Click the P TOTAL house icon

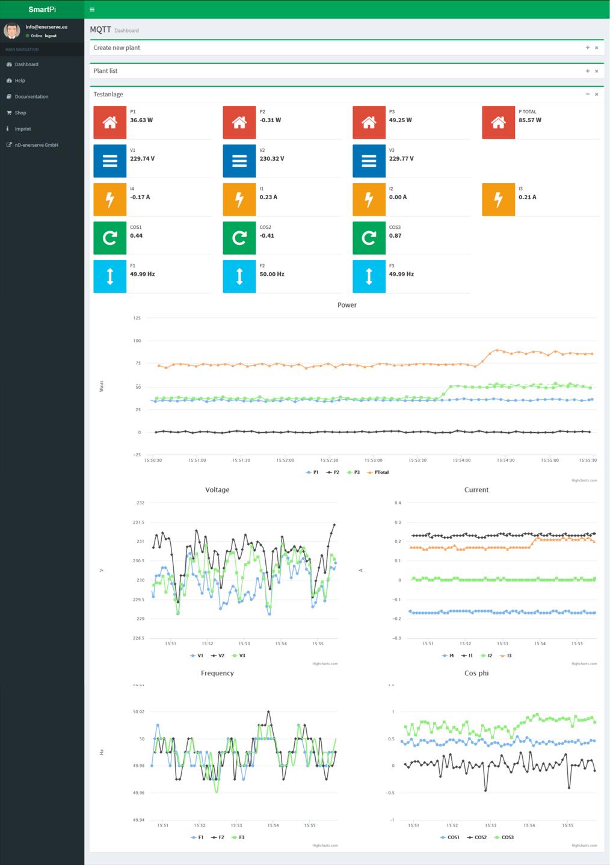tap(498, 123)
